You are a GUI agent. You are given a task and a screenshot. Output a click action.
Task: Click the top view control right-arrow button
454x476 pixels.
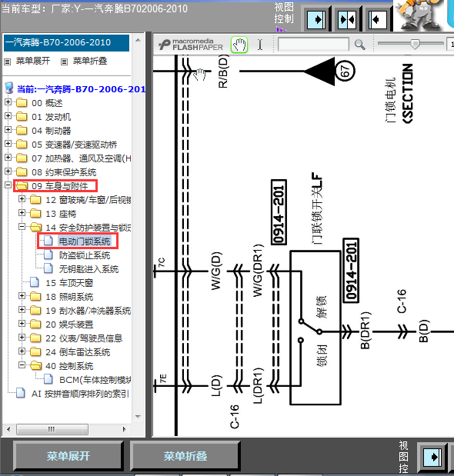tap(316, 20)
